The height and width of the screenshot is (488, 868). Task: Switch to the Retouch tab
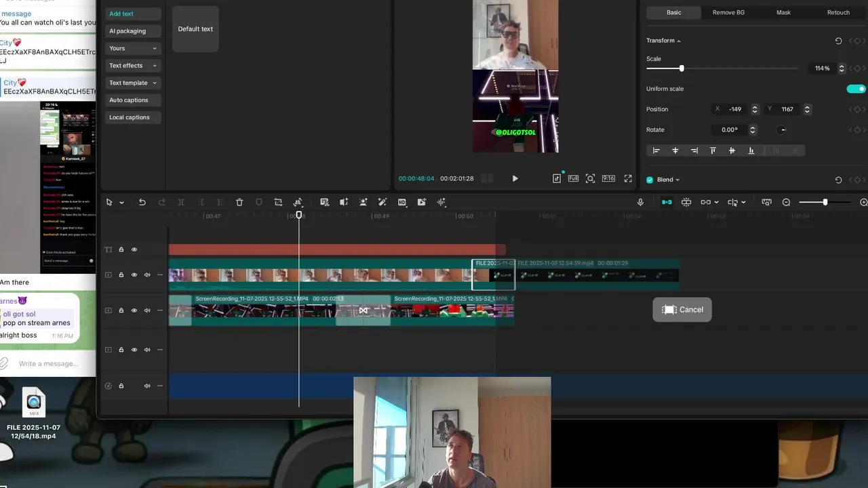pos(838,12)
